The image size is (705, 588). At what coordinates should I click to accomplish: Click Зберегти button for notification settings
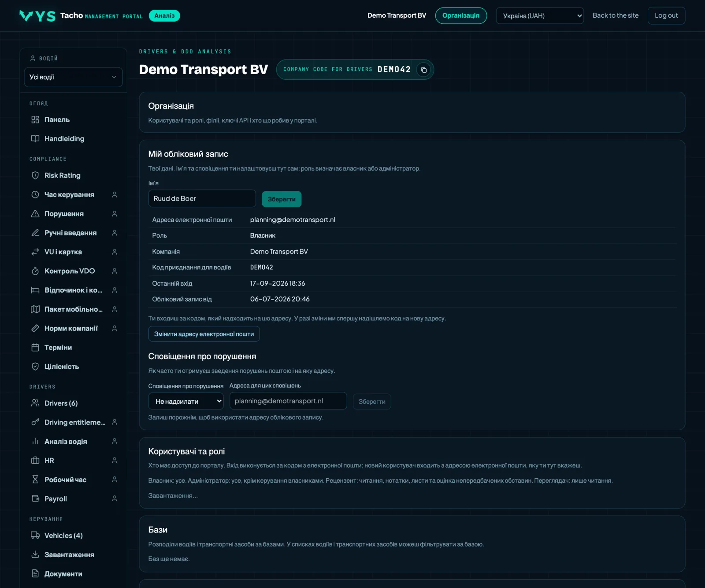(372, 402)
